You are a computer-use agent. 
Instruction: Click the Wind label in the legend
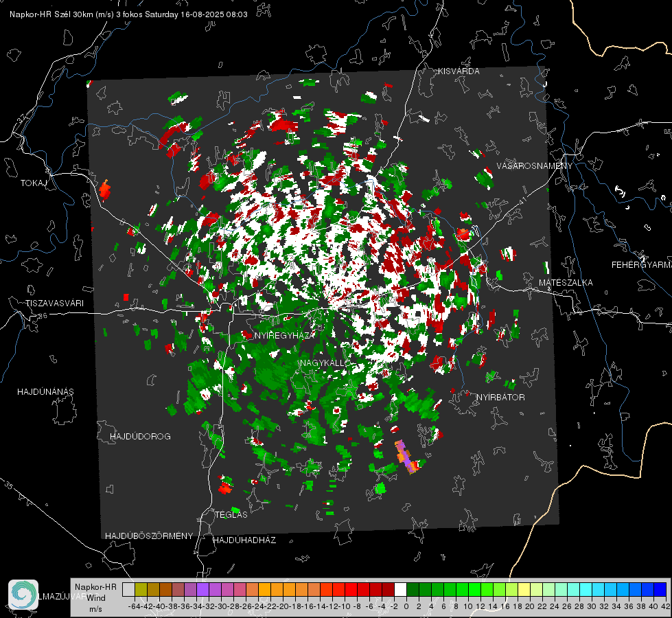point(96,598)
